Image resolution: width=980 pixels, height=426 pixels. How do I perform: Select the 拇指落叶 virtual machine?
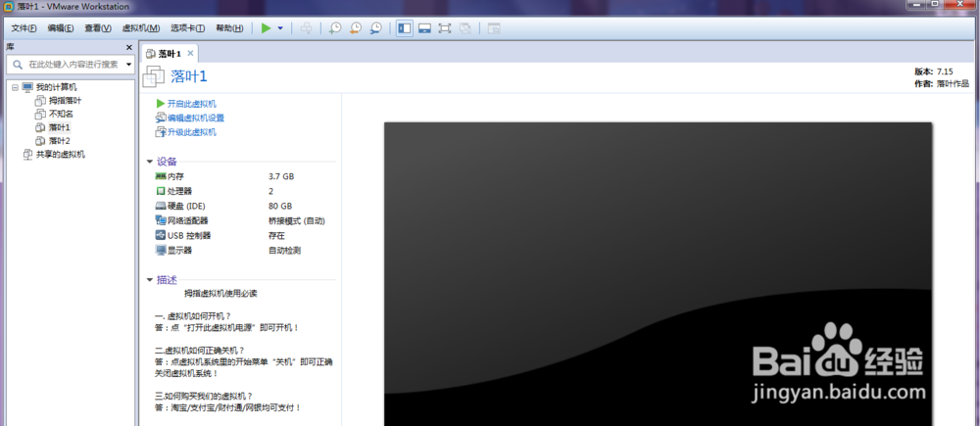65,101
